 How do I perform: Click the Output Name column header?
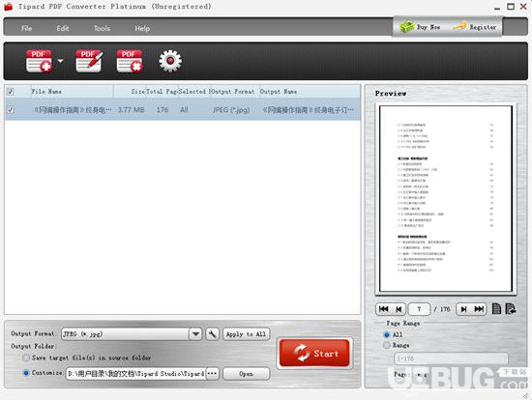pyautogui.click(x=310, y=92)
